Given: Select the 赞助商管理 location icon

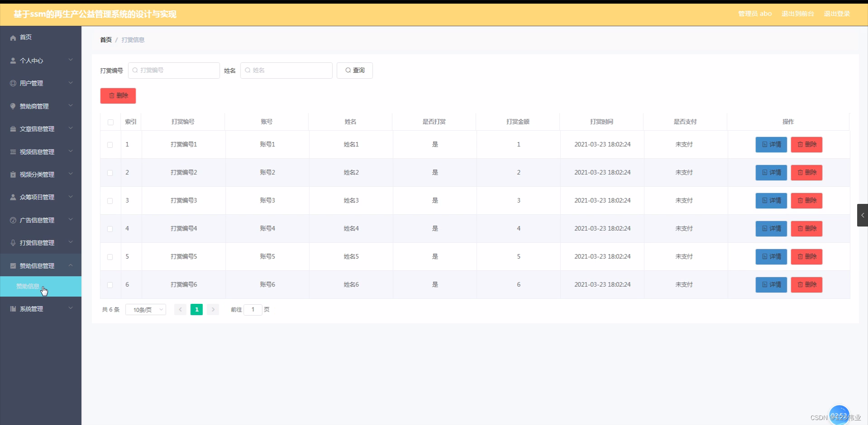Looking at the screenshot, I should [13, 106].
